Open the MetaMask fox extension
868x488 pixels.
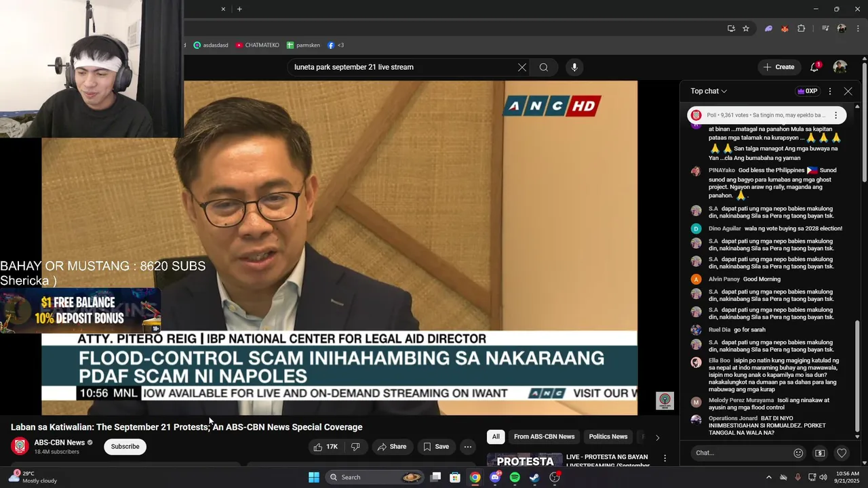coord(785,28)
